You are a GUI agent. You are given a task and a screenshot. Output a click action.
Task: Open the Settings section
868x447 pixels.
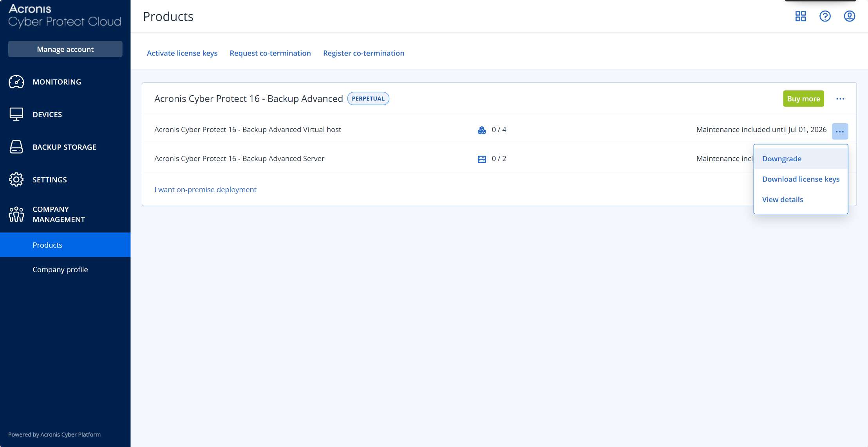pos(50,180)
